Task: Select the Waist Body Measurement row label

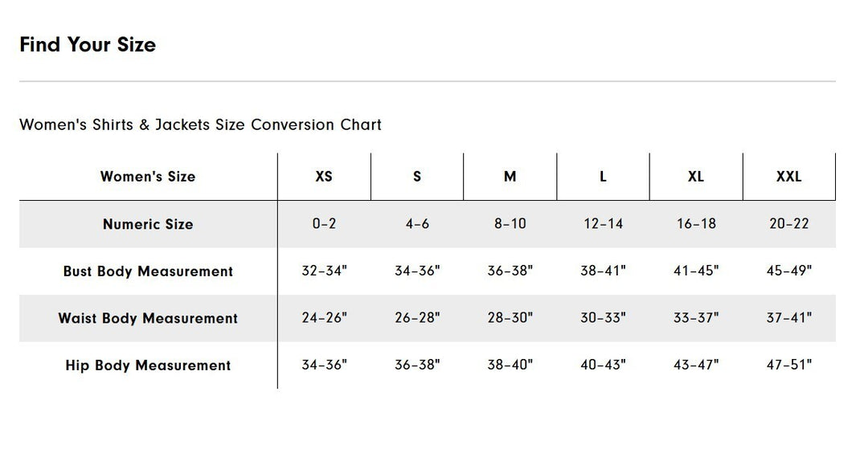Action: tap(148, 318)
